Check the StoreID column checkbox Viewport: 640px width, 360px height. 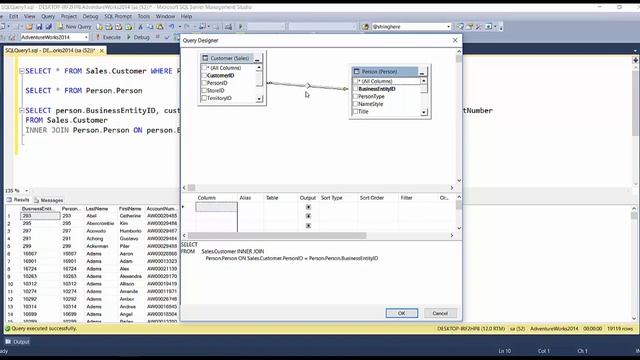204,91
